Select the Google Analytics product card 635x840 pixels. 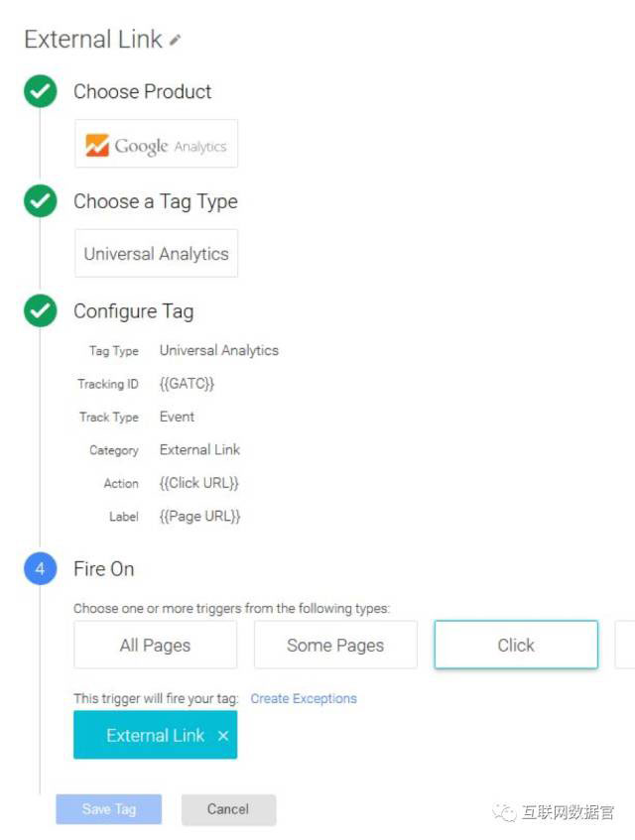click(x=156, y=145)
